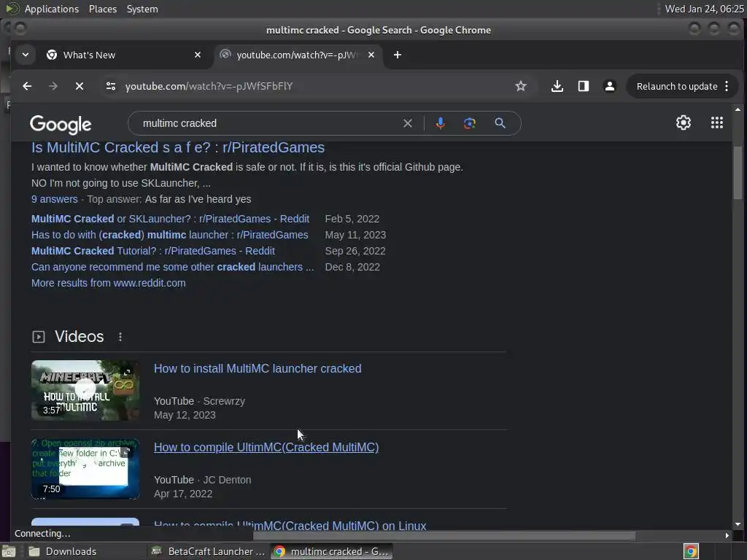
Task: Open the Applications menu
Action: [x=52, y=9]
